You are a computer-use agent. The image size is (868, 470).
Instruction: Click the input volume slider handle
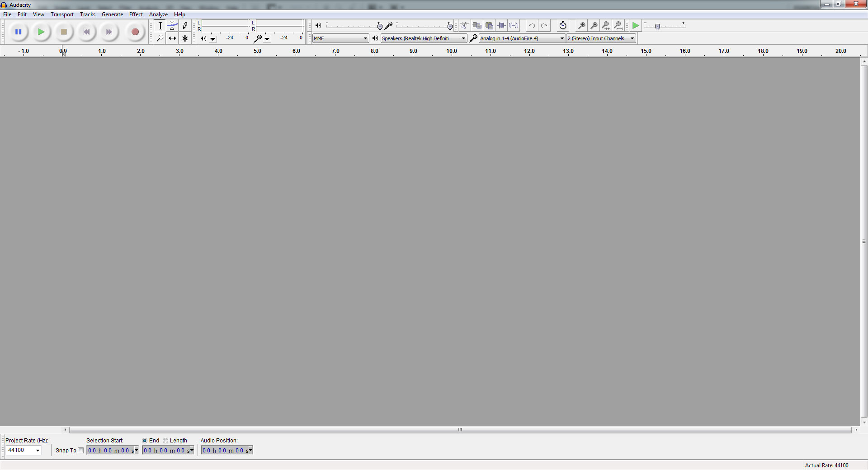click(450, 26)
